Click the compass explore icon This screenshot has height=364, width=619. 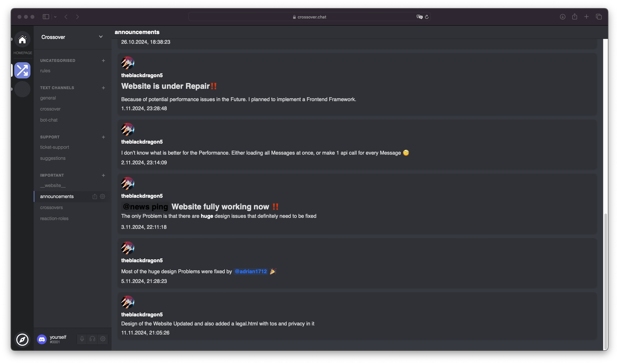pos(22,339)
